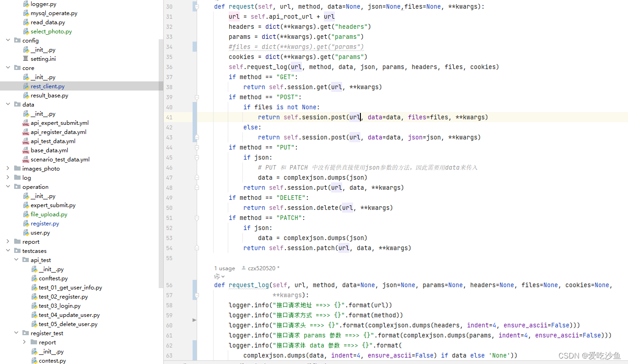Click the api_expert_submit.yml YAML icon
Screen dimensions: 628x364
(26, 123)
